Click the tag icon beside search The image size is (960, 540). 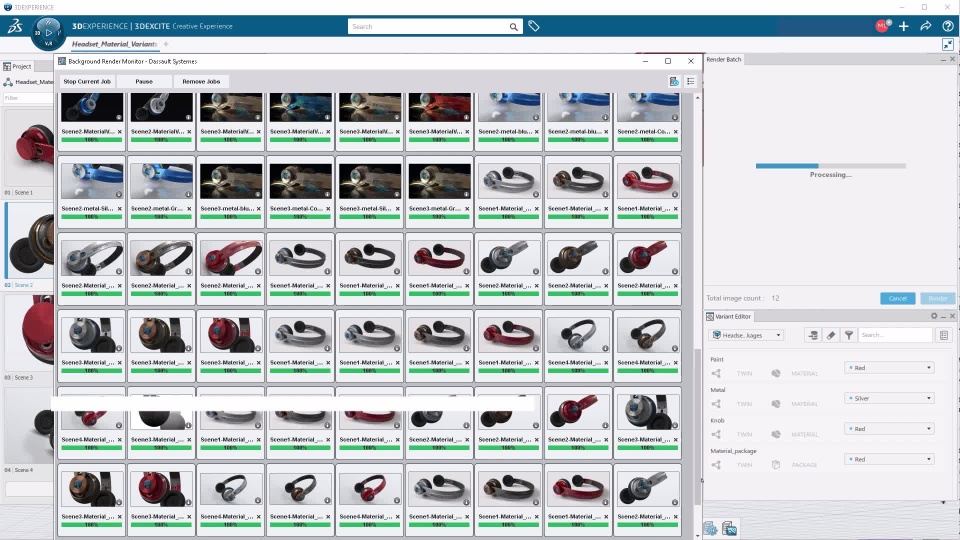(x=534, y=26)
